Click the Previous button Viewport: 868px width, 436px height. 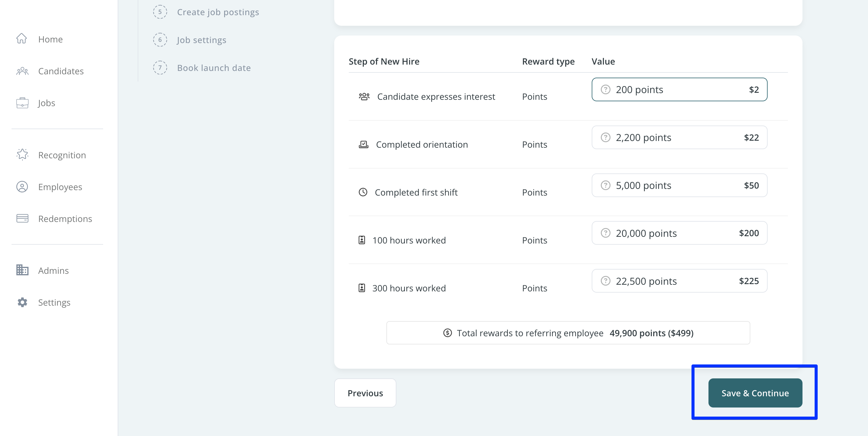pos(365,393)
